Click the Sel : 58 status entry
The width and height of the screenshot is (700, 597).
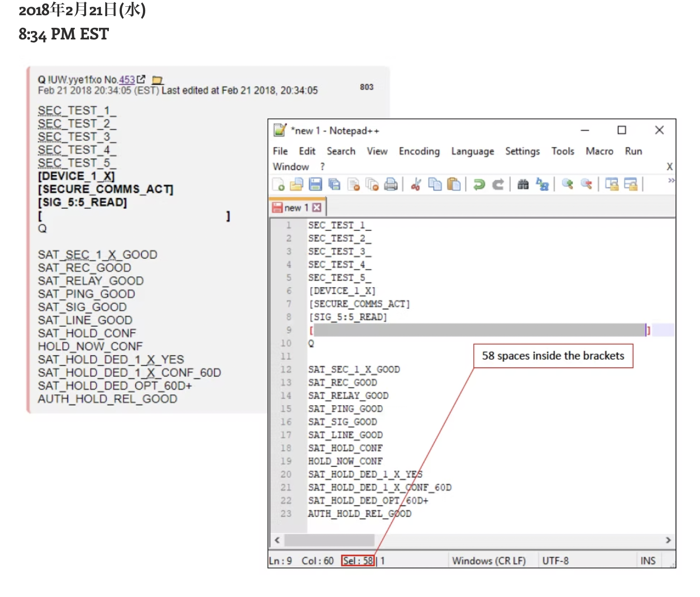pyautogui.click(x=358, y=561)
